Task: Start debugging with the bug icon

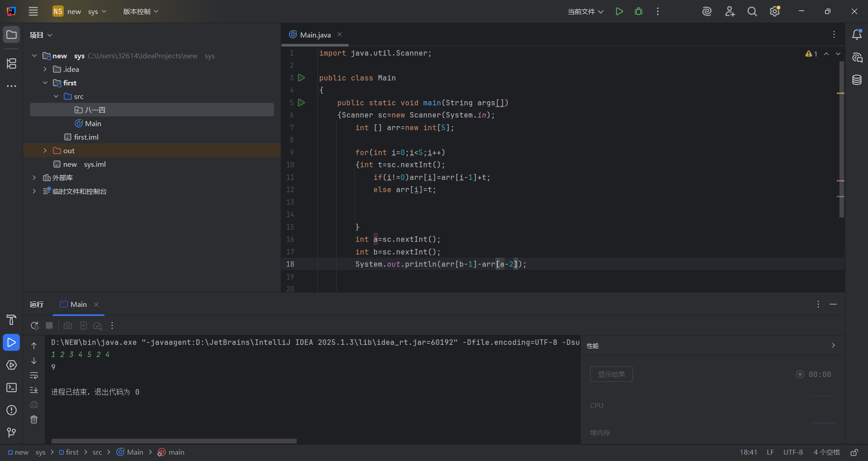Action: 638,11
